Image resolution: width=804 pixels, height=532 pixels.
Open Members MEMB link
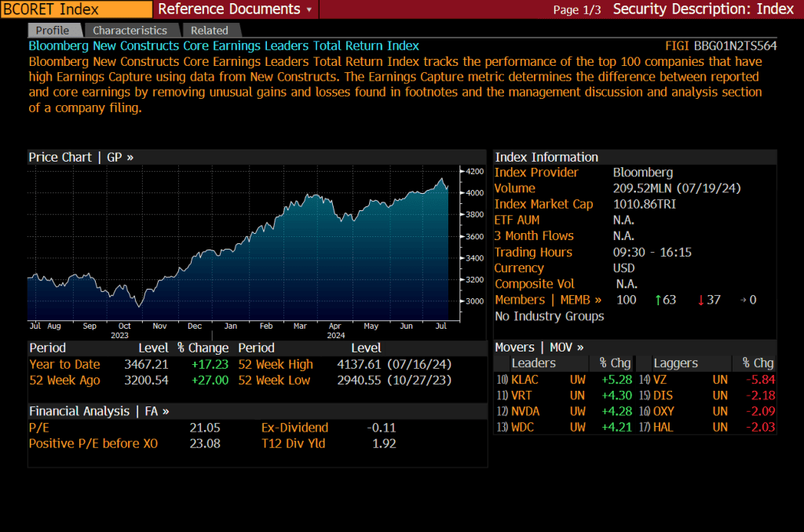click(547, 300)
